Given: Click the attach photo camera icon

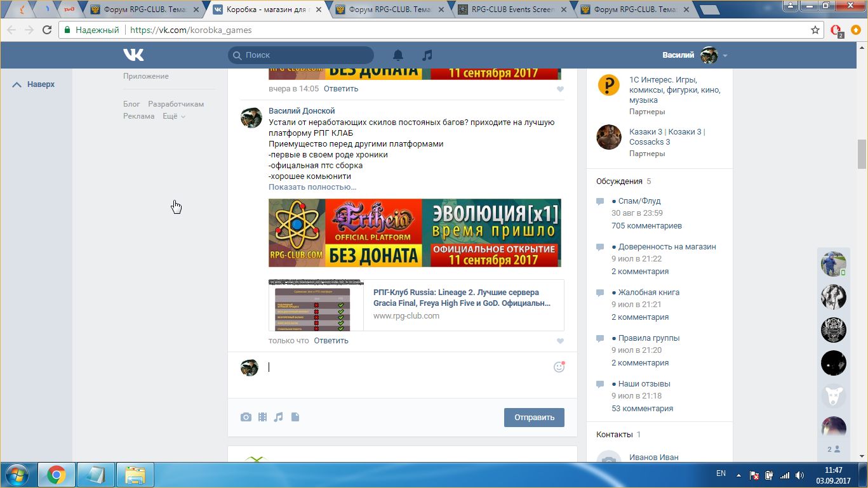Looking at the screenshot, I should 246,417.
